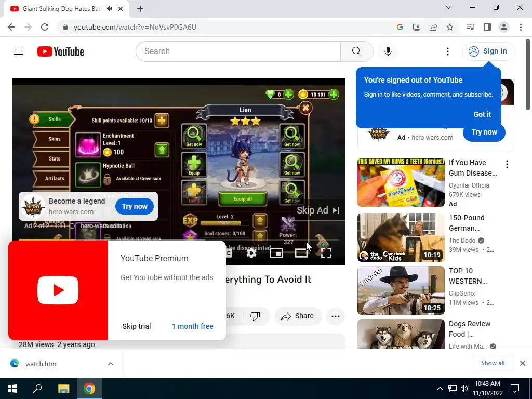This screenshot has width=532, height=399.
Task: Open options for Gum Disease ad video
Action: click(x=507, y=164)
